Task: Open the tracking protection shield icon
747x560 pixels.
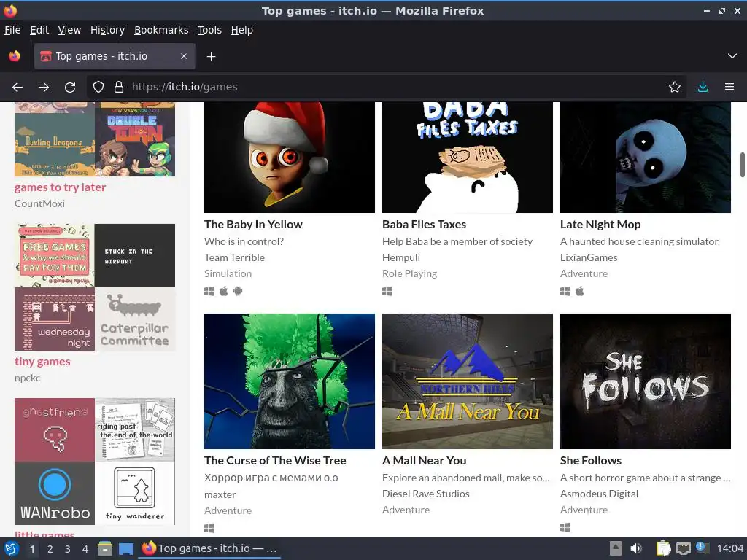Action: pos(98,87)
